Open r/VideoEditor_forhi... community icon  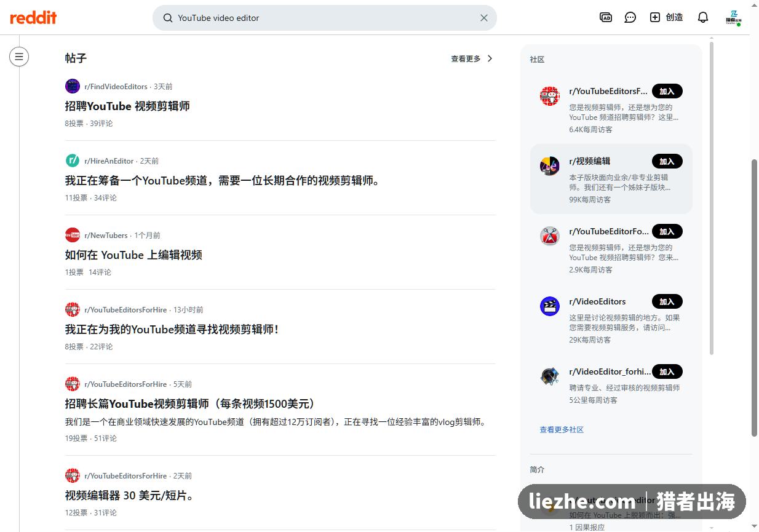click(550, 376)
